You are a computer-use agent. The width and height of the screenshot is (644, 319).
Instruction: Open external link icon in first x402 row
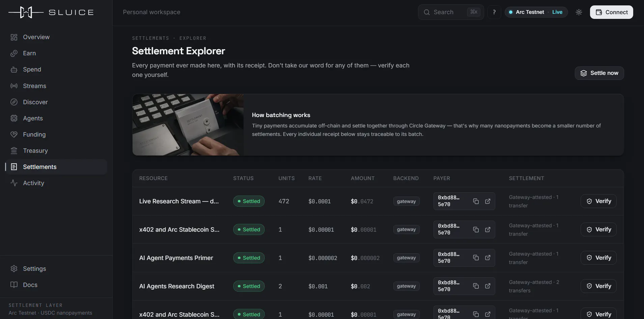(488, 230)
